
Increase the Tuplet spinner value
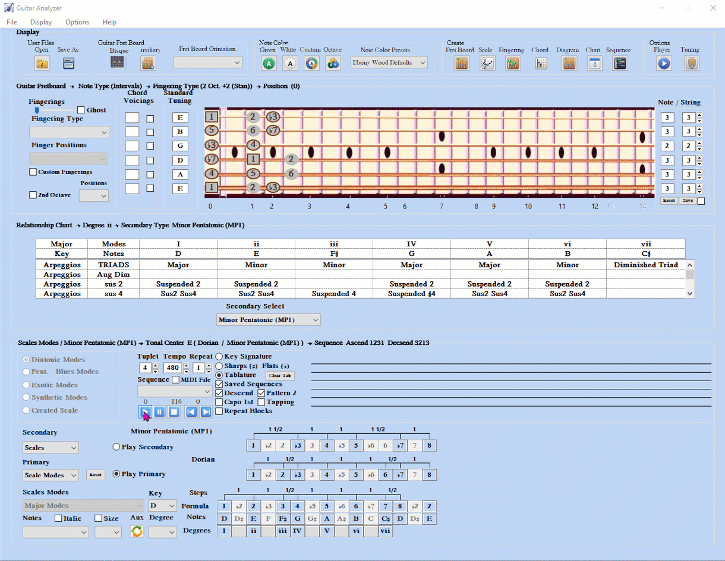(155, 365)
